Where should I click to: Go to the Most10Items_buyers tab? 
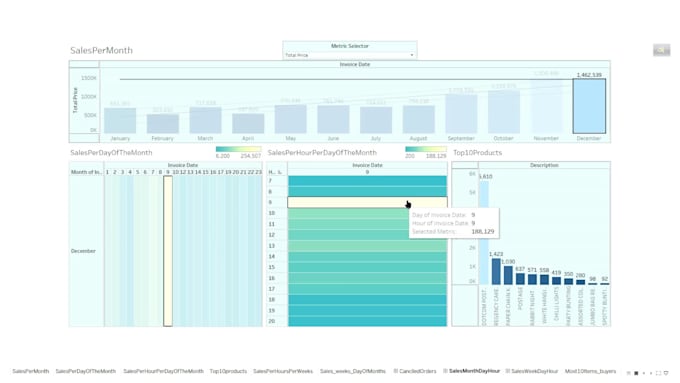click(590, 371)
